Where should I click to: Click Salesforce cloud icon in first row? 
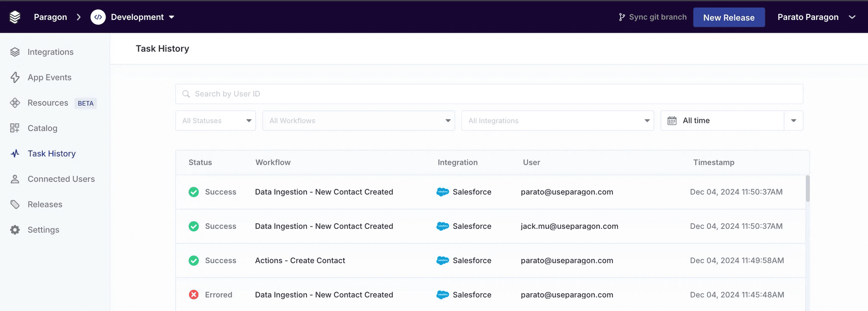click(x=442, y=192)
